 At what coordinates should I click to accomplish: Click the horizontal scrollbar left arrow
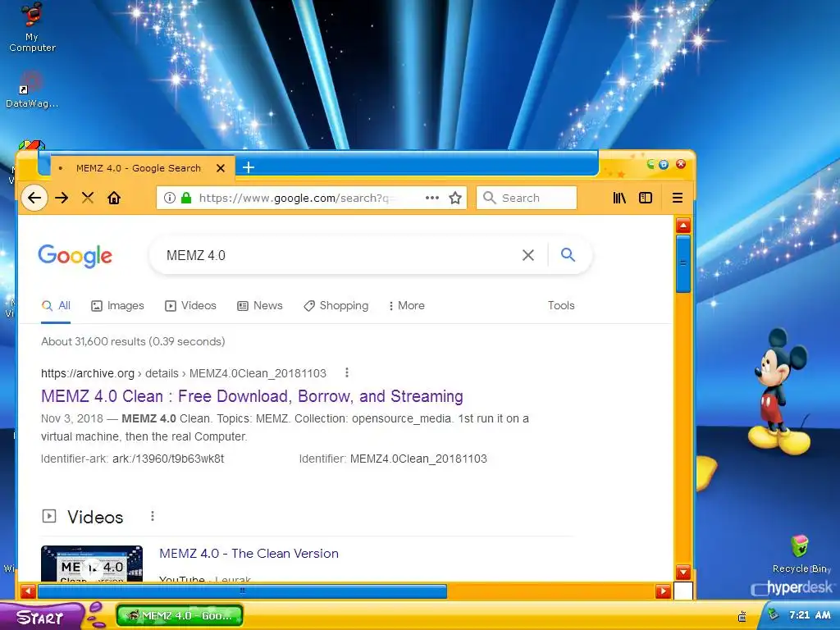(x=28, y=591)
